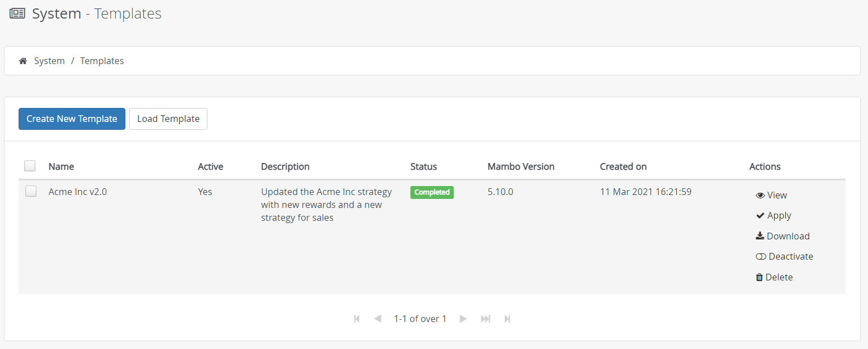Tick the select-all checkbox in header

(x=30, y=166)
